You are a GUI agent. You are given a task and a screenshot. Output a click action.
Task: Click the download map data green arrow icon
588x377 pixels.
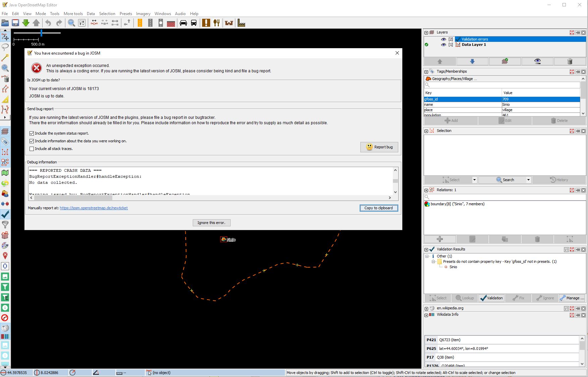tap(26, 23)
